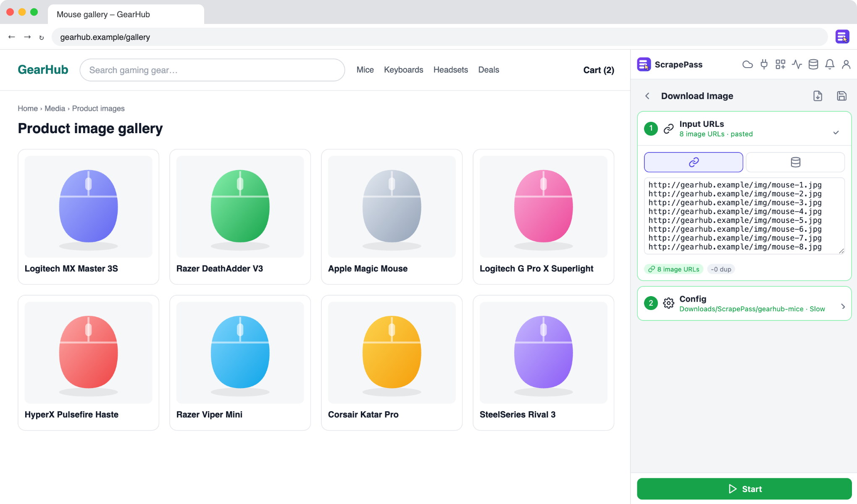The image size is (857, 504).
Task: Open the Mice category
Action: point(365,70)
